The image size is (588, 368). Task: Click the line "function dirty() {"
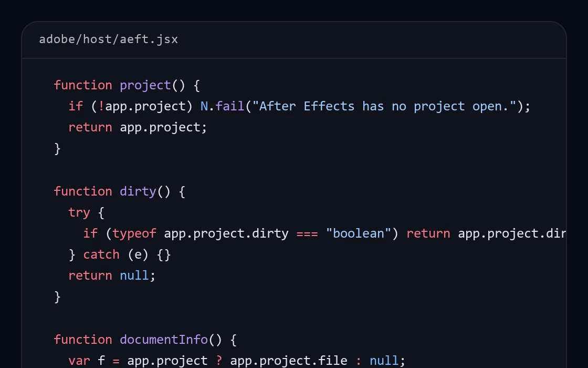pyautogui.click(x=119, y=191)
